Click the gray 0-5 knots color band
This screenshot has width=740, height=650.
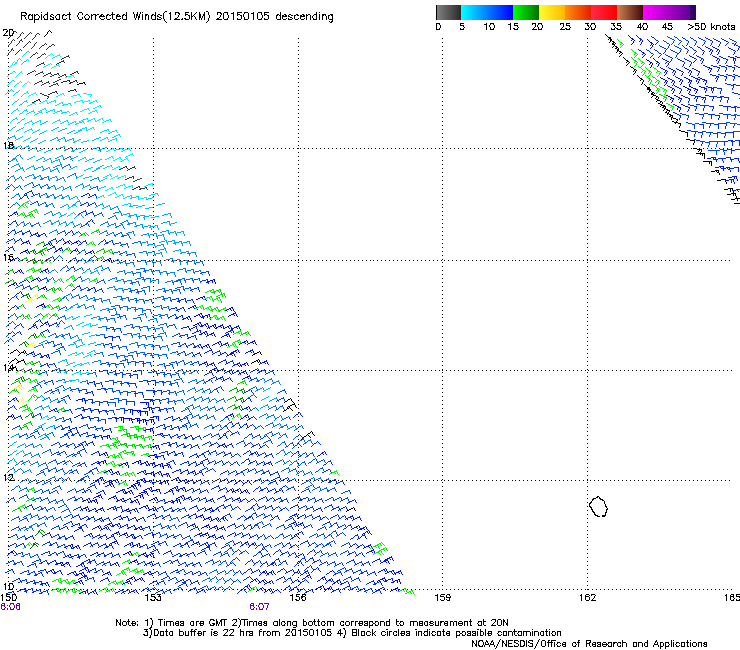click(448, 12)
